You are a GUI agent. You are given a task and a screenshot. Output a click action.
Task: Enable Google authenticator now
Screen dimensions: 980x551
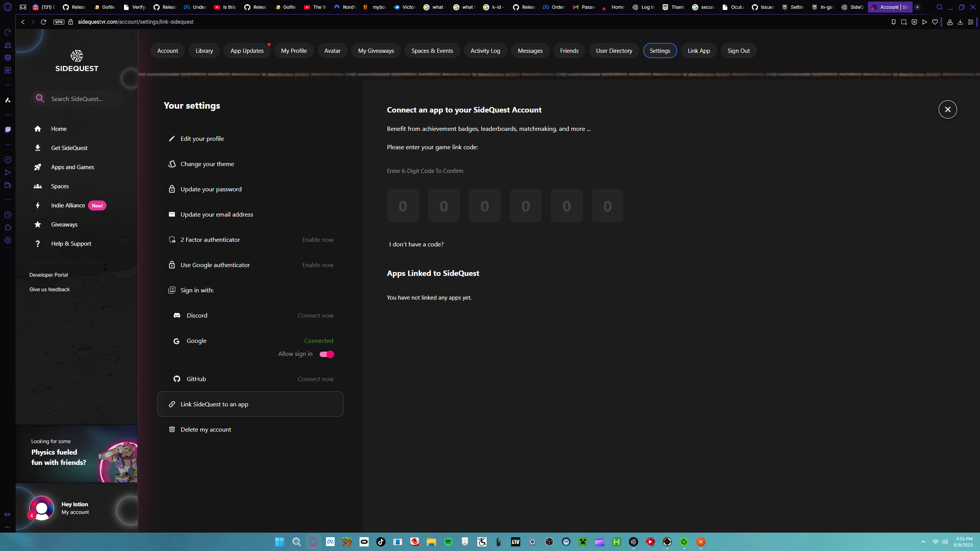pos(318,265)
